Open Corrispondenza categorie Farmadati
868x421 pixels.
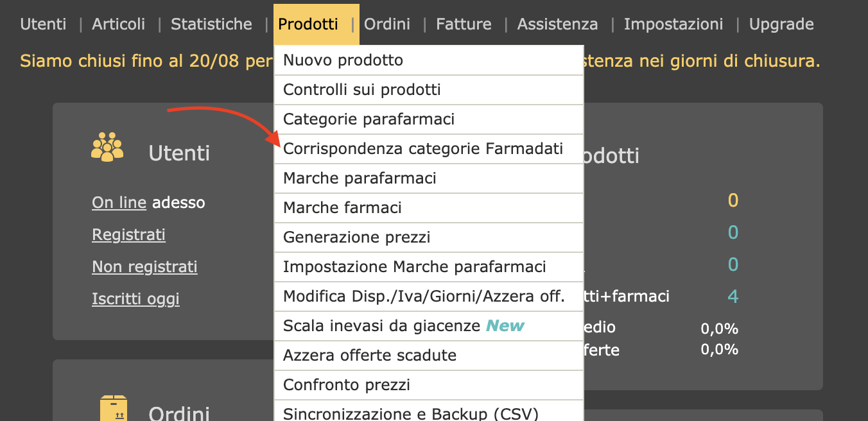[423, 149]
